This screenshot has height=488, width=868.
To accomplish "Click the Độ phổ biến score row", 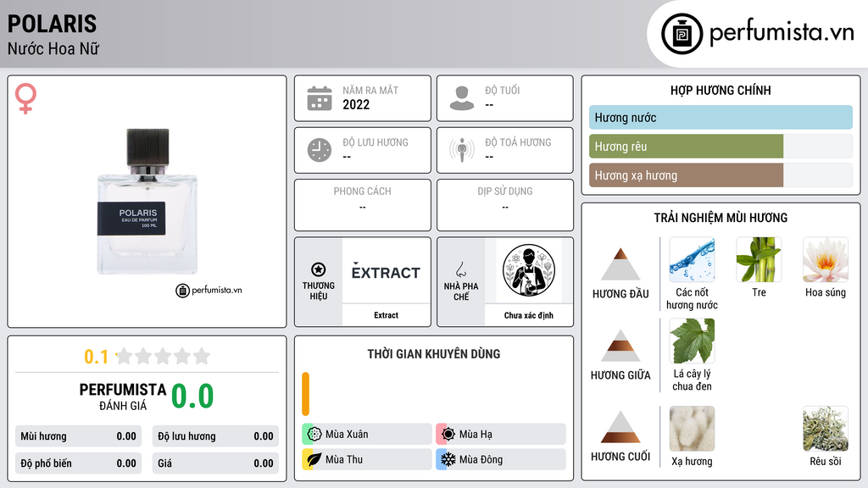I will click(78, 463).
